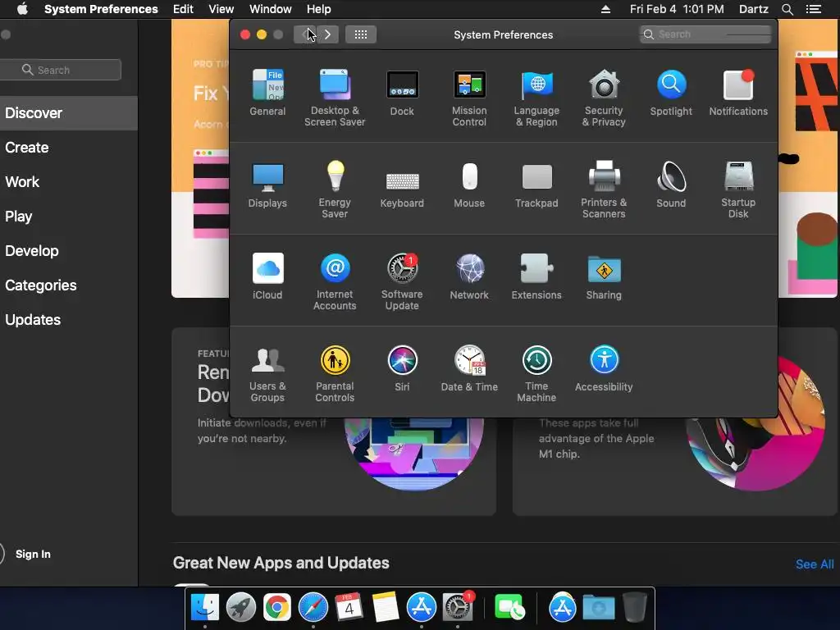Select Play in App Store sidebar
Screen dimensions: 840x630
tap(69, 217)
